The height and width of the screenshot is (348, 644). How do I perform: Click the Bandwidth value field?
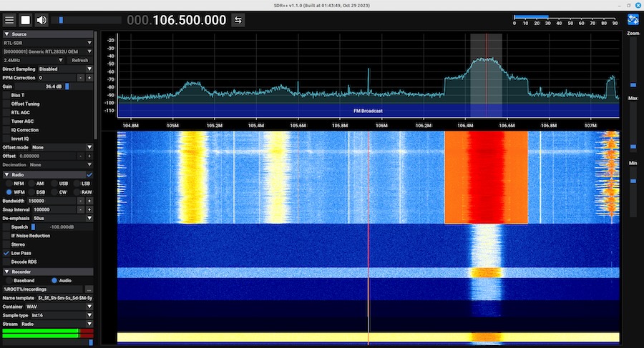click(52, 201)
